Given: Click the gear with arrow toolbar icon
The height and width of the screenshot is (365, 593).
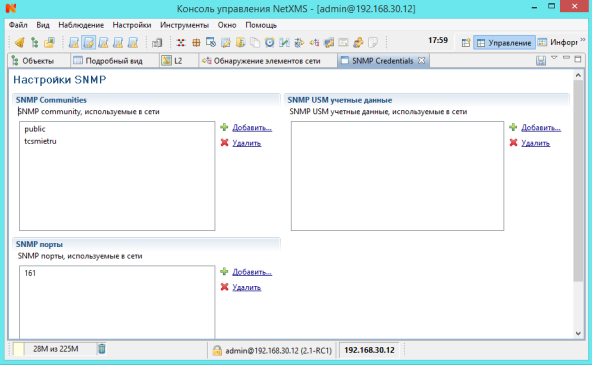Looking at the screenshot, I should [299, 42].
